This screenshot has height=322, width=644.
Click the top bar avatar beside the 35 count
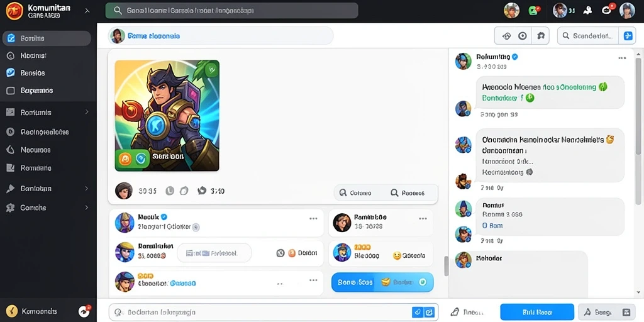pos(560,11)
